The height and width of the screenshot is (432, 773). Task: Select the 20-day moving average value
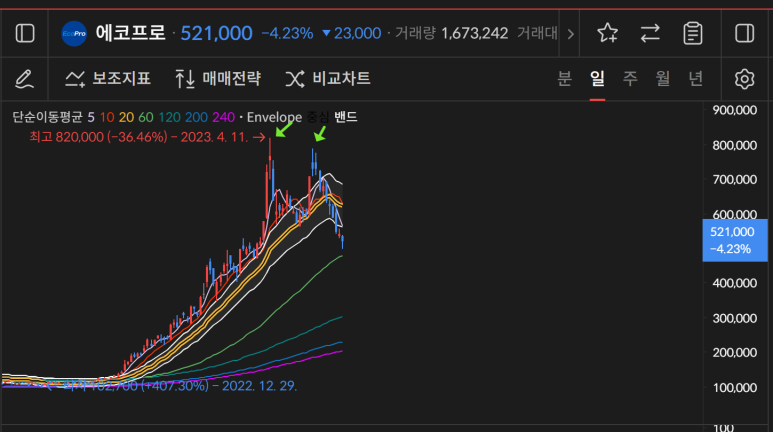pyautogui.click(x=126, y=117)
